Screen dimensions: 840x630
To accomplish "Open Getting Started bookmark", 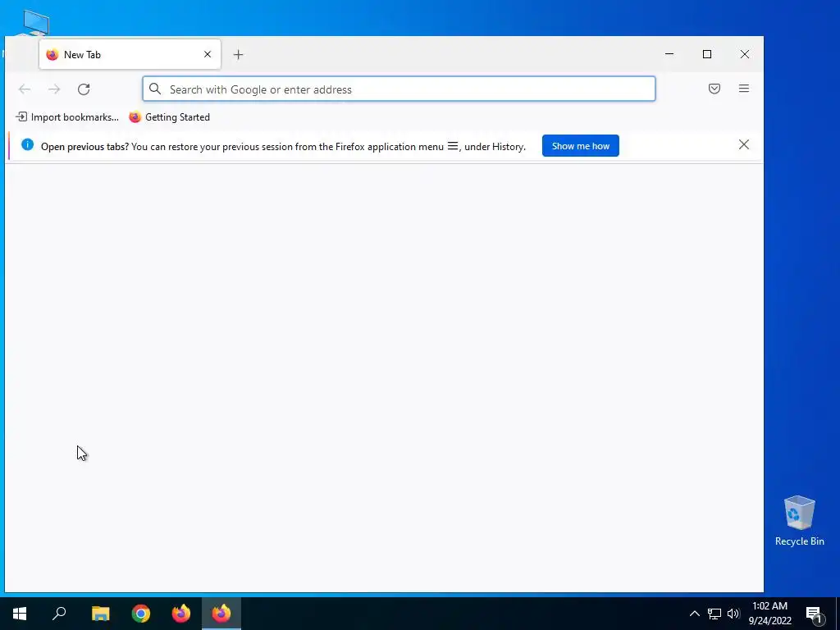I will tap(169, 116).
